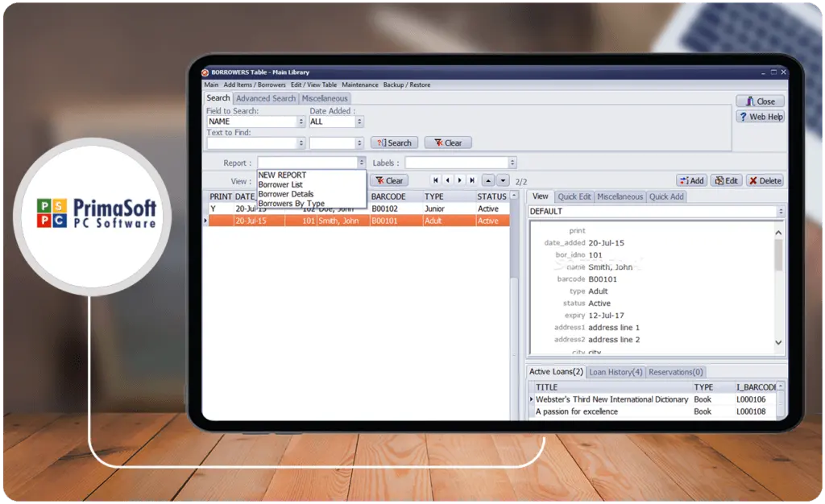Screen dimensions: 825x504
Task: Open the DEFAULT view template dropdown
Action: (781, 211)
